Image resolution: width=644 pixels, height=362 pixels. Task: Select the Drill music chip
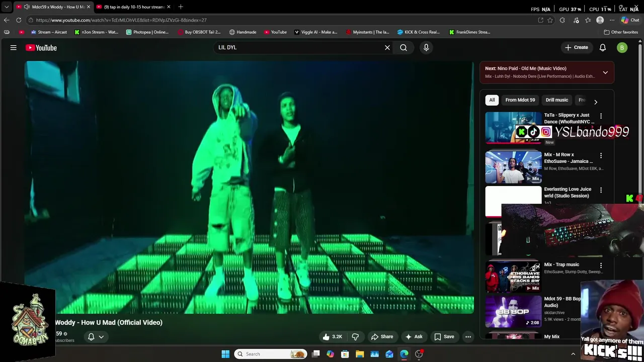pos(557,100)
